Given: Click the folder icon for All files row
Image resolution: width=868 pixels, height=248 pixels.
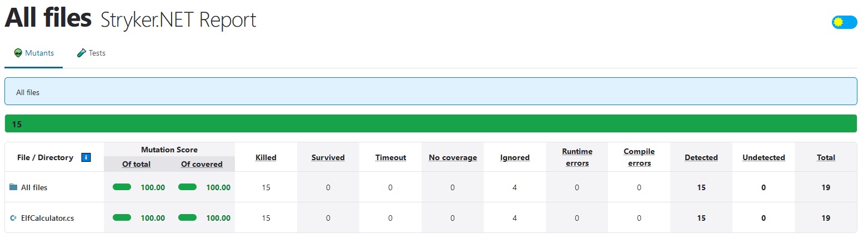Looking at the screenshot, I should tap(13, 187).
